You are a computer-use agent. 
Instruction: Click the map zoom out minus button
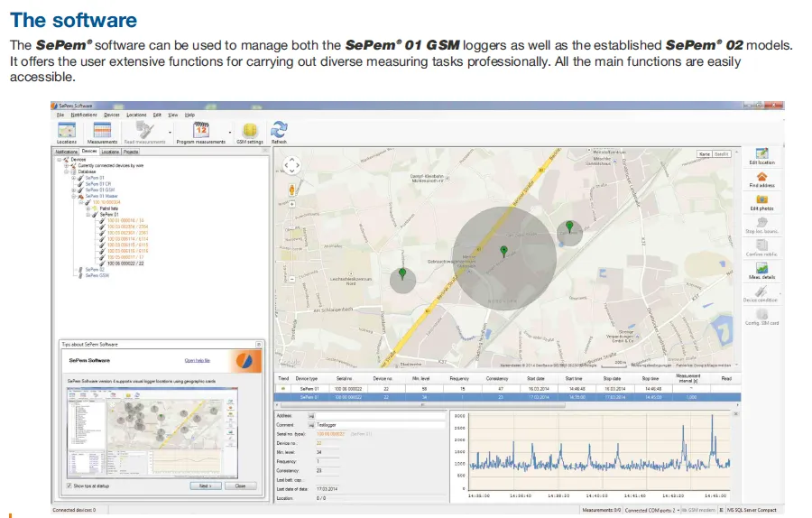tap(292, 279)
